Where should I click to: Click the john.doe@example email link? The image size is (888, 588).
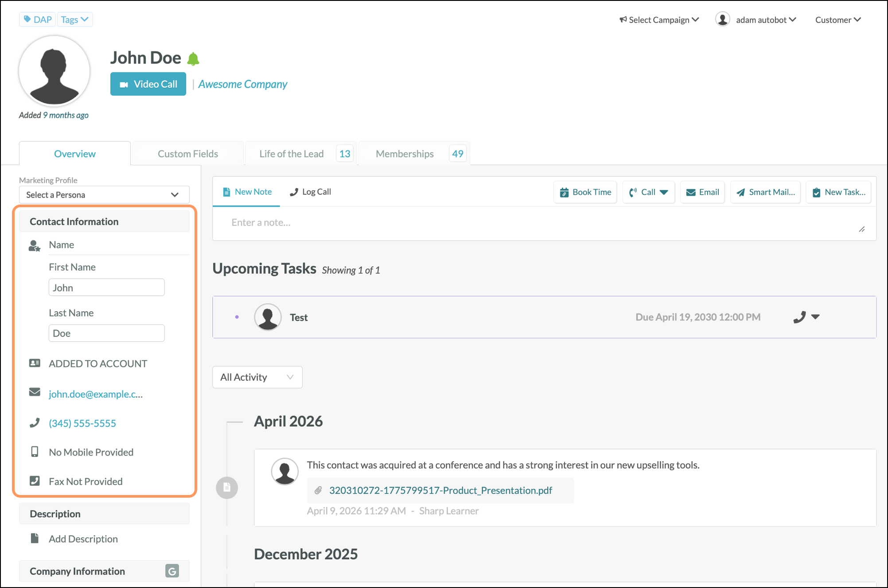(x=96, y=394)
